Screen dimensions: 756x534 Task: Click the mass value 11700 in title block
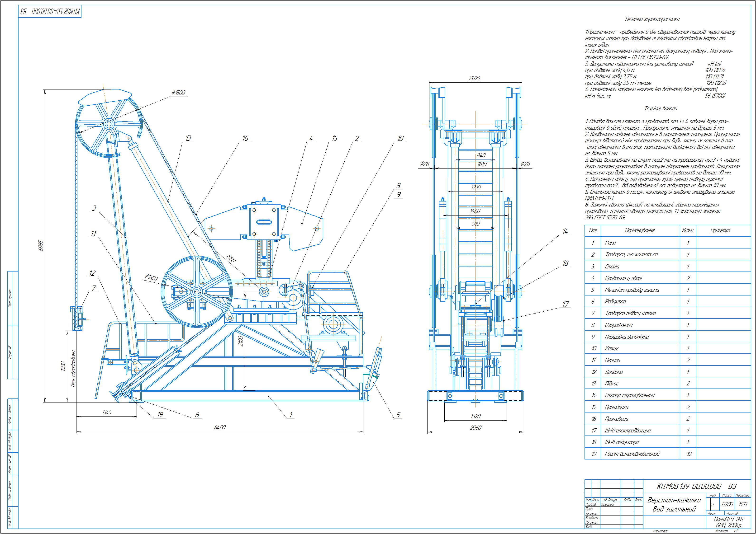[727, 504]
